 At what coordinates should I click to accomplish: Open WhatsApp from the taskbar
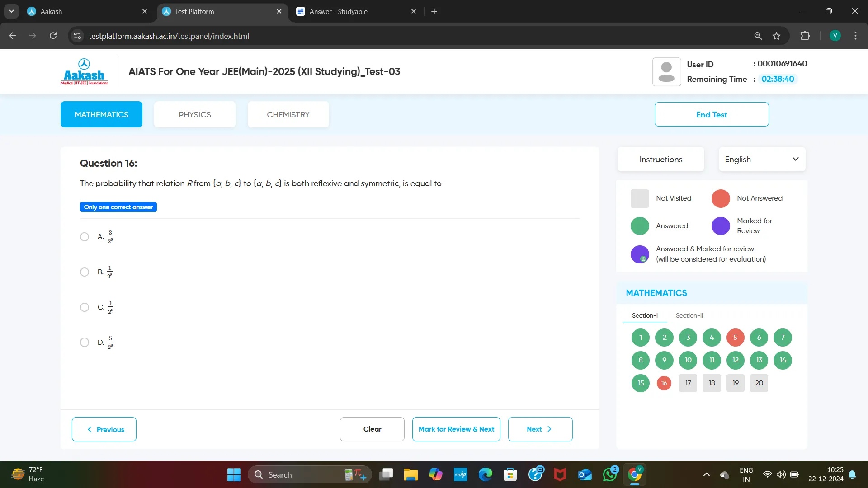(x=609, y=474)
